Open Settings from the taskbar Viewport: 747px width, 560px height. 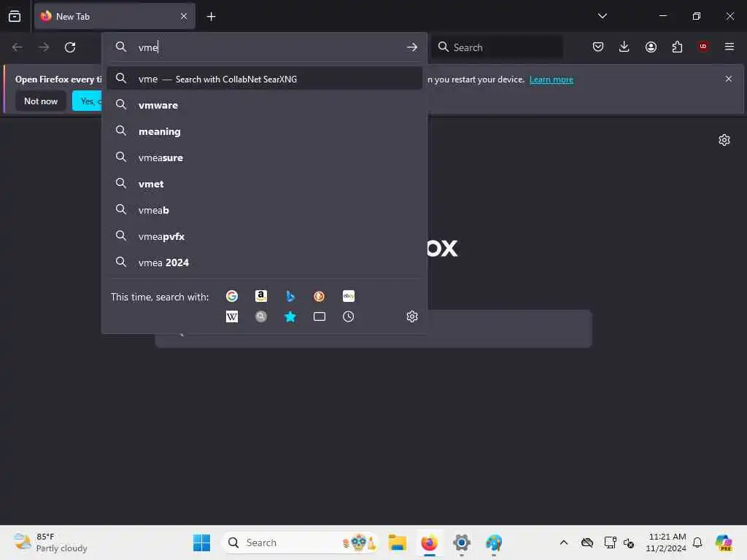[x=462, y=542]
